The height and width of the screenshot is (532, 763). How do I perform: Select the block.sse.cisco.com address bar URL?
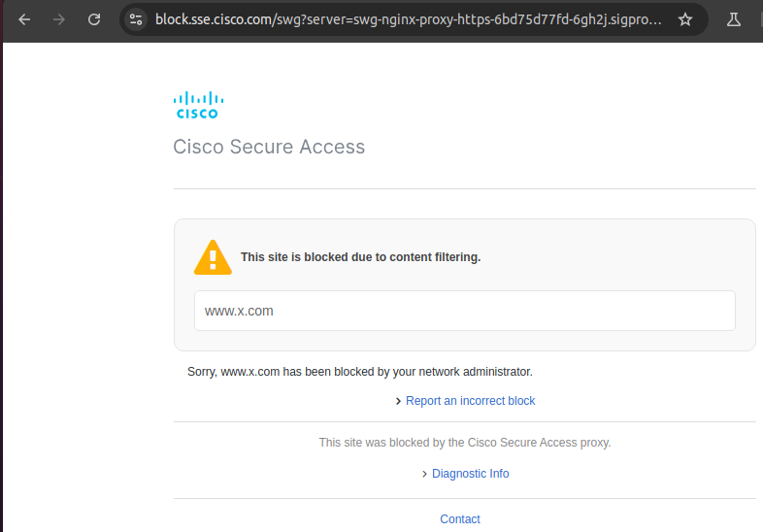pos(408,19)
